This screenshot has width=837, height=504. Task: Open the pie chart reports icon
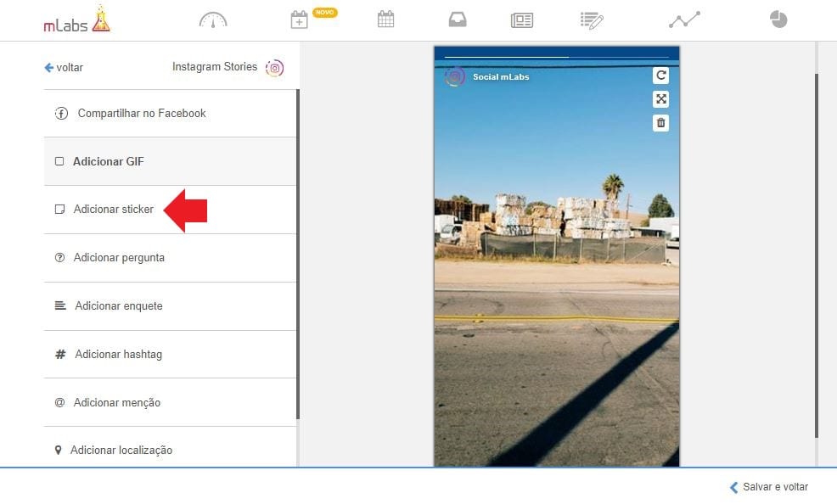point(778,20)
